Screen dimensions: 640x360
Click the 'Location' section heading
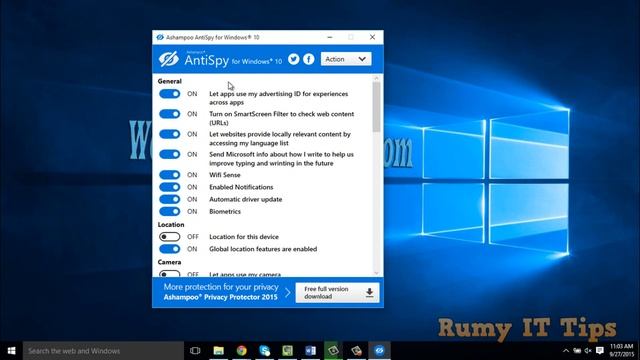(x=171, y=224)
